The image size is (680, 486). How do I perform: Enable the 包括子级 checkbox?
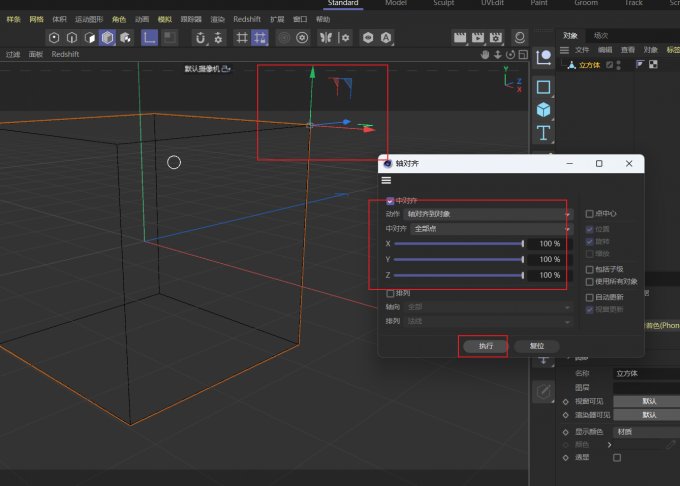point(589,269)
